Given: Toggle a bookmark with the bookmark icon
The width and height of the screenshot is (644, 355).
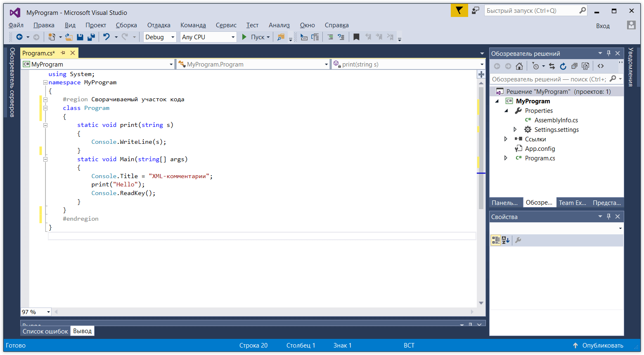Looking at the screenshot, I should tap(356, 37).
